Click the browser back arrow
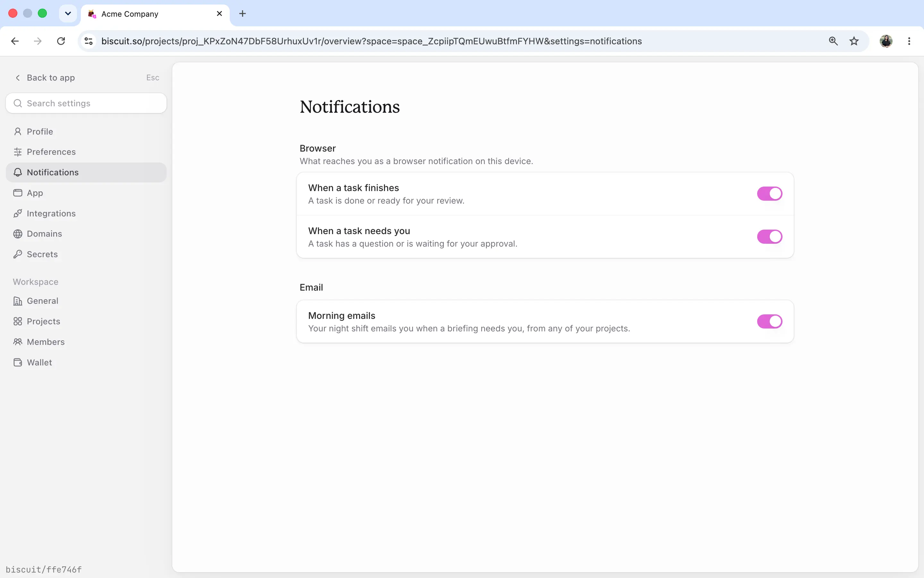 15,41
